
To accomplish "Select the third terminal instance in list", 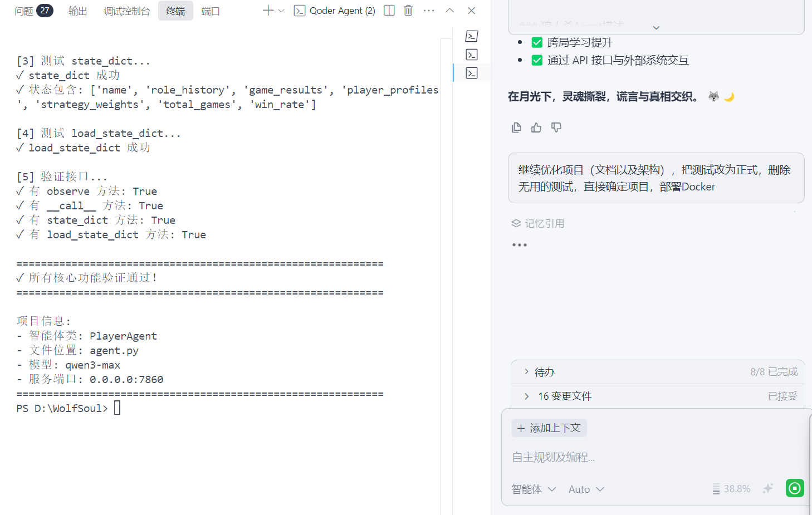I will pyautogui.click(x=472, y=73).
